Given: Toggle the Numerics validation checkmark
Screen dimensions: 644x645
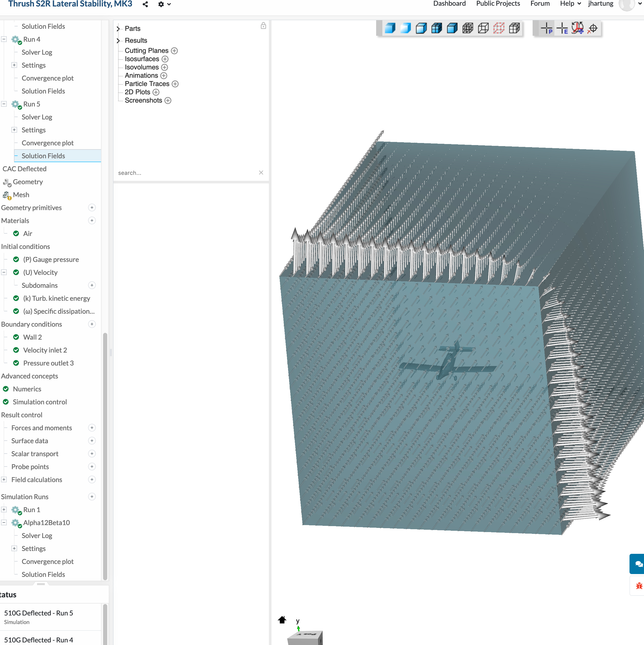Looking at the screenshot, I should pyautogui.click(x=6, y=389).
